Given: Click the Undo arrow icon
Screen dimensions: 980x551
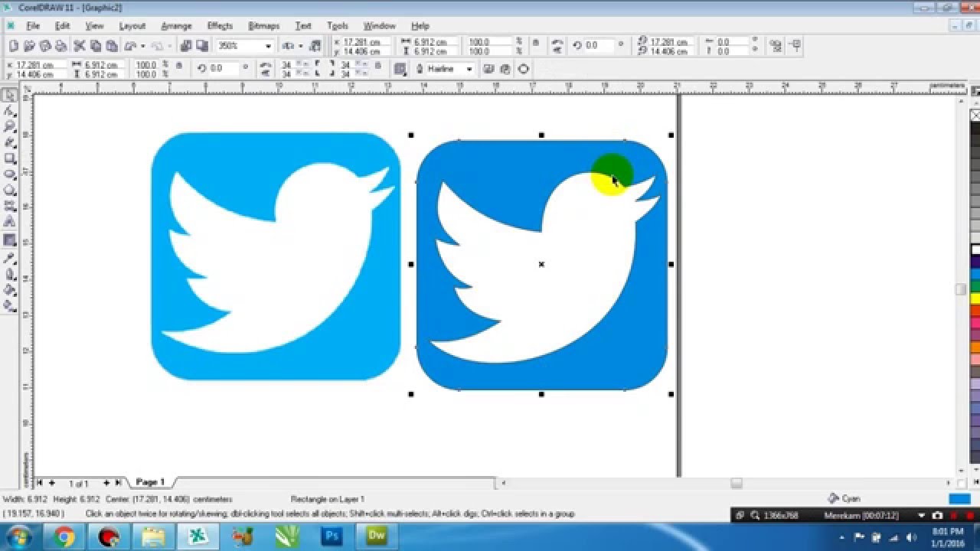Looking at the screenshot, I should click(131, 46).
